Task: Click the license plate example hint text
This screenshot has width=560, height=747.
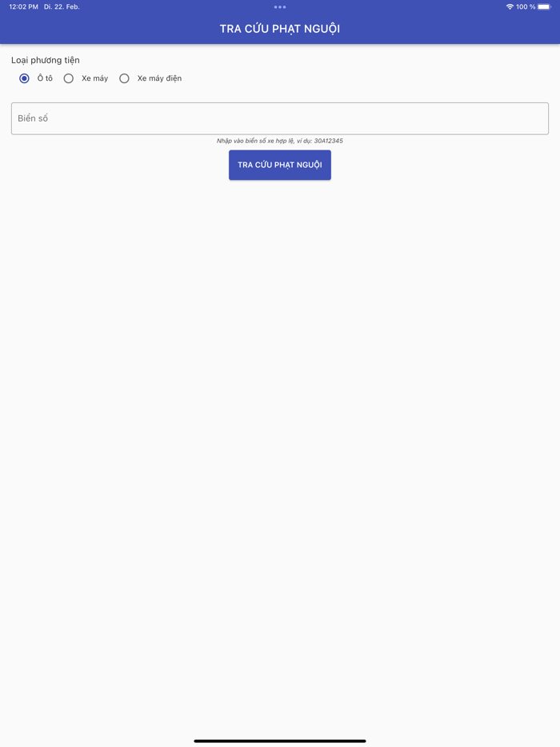Action: tap(280, 141)
